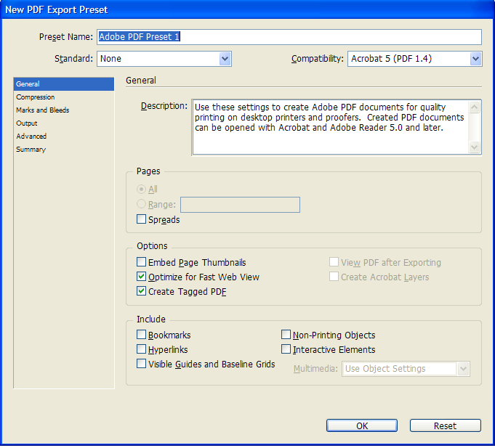Click the Reset button
This screenshot has width=495, height=448.
click(445, 426)
